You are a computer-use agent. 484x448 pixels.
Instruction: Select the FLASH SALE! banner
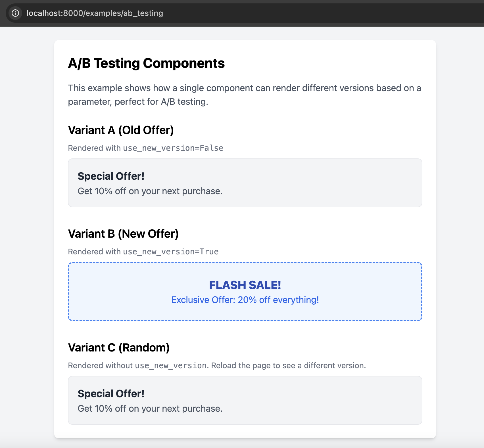tap(245, 291)
